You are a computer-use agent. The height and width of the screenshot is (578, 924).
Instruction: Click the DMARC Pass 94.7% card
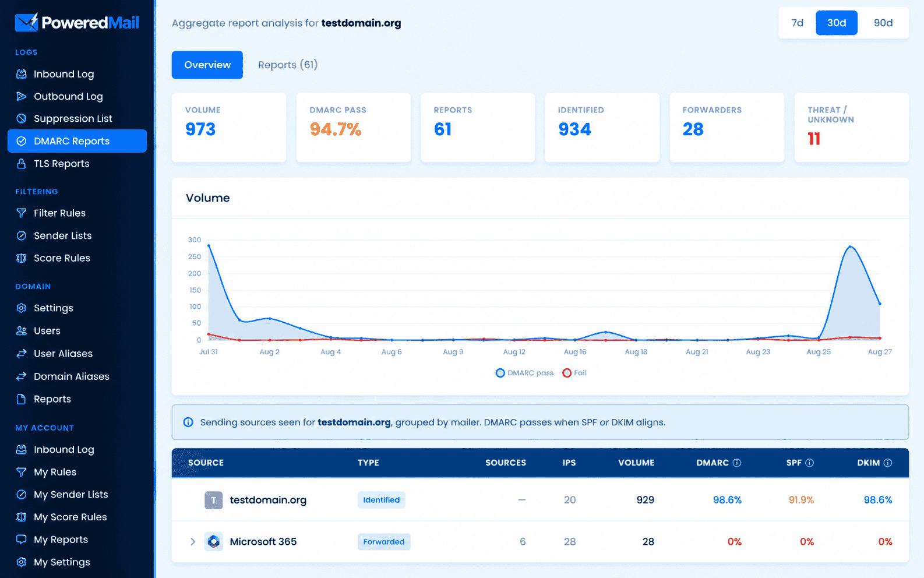pos(354,128)
